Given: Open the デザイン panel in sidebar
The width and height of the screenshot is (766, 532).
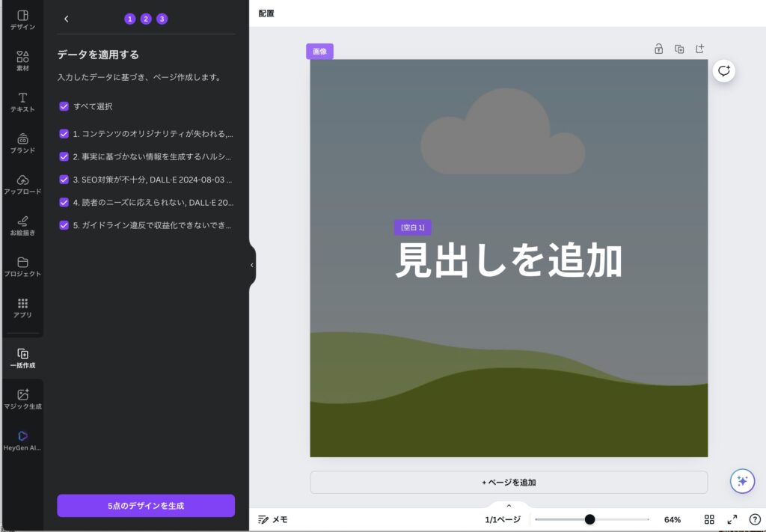Looking at the screenshot, I should [22, 20].
